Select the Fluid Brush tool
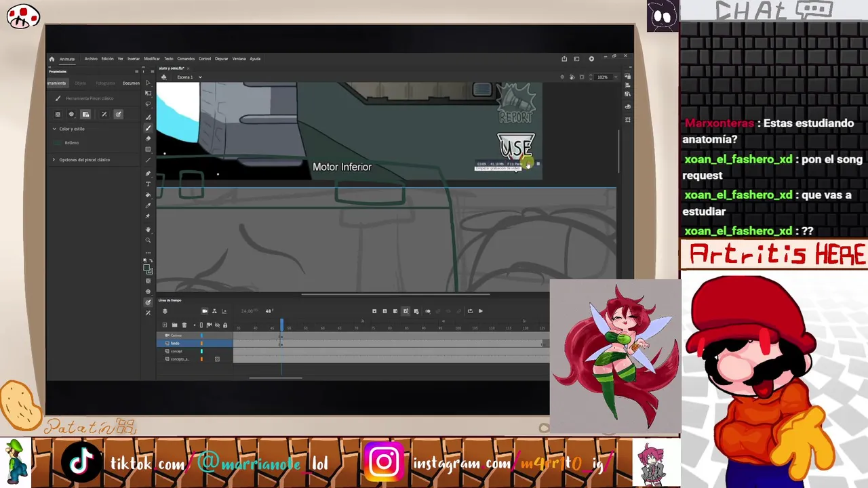Image resolution: width=868 pixels, height=488 pixels. pos(148,117)
